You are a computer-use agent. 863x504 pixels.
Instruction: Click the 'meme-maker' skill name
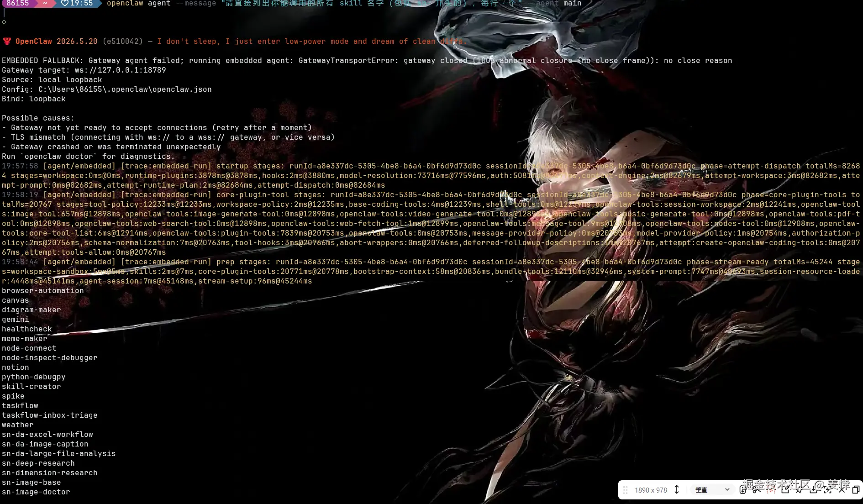click(25, 339)
